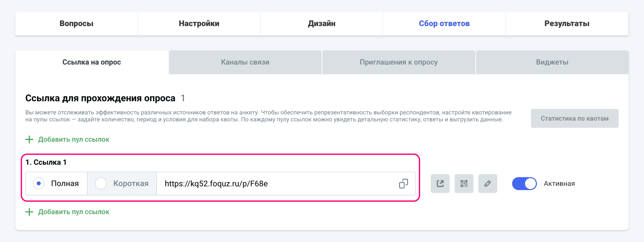Toggle the Активная switch off
Screen dimensions: 644x242
(x=524, y=183)
